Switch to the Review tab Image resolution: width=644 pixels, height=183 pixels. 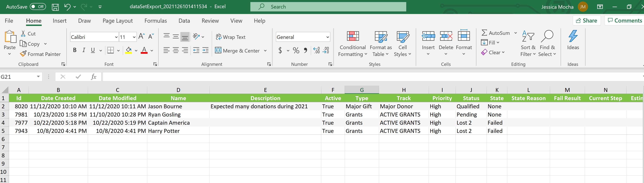pyautogui.click(x=210, y=21)
